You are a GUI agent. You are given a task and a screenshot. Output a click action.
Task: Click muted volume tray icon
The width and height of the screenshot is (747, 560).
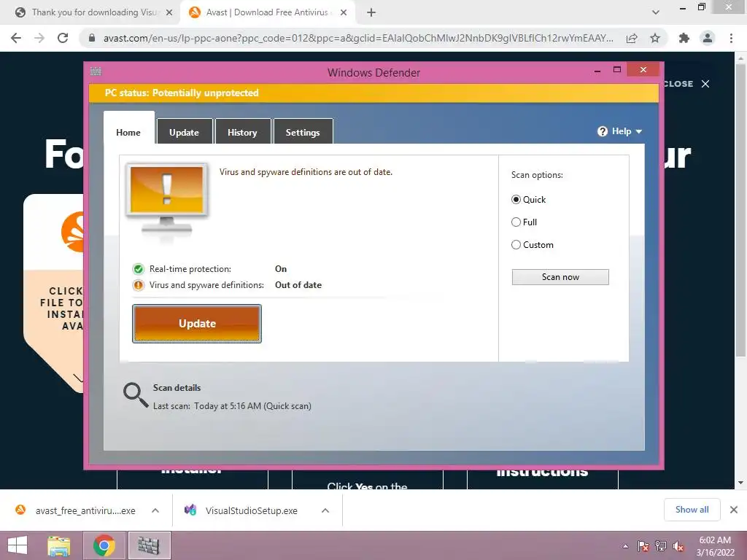pyautogui.click(x=678, y=546)
